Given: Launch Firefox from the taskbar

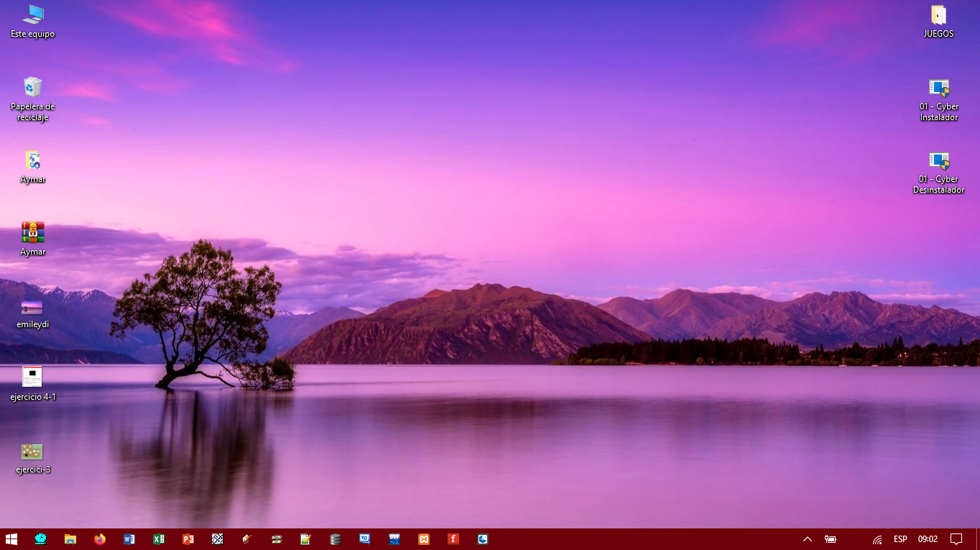Looking at the screenshot, I should tap(99, 538).
